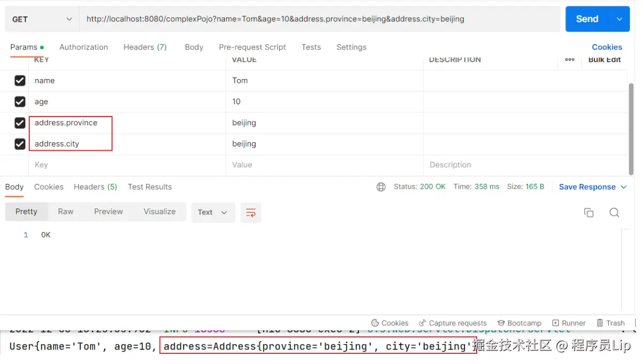Click the Send button
This screenshot has width=642, height=364.
coord(587,19)
